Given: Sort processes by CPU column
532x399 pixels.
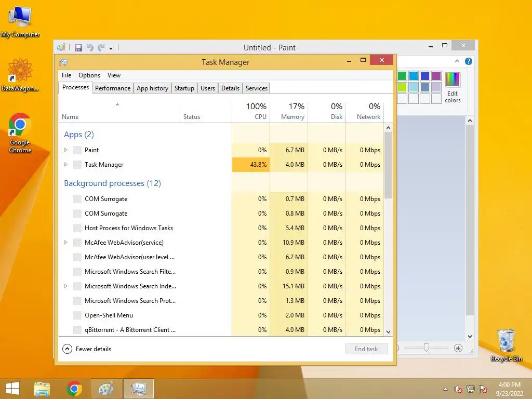Looking at the screenshot, I should (x=251, y=112).
